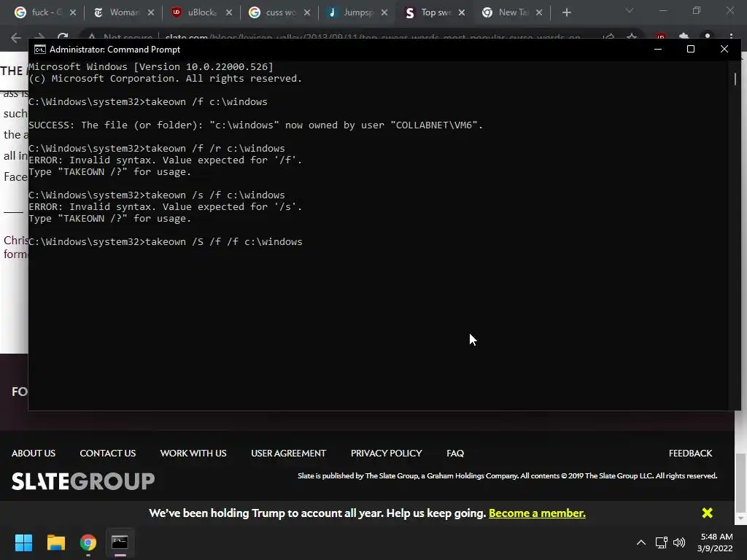Click the Command Prompt title bar icon
Image resolution: width=747 pixels, height=560 pixels.
tap(40, 50)
